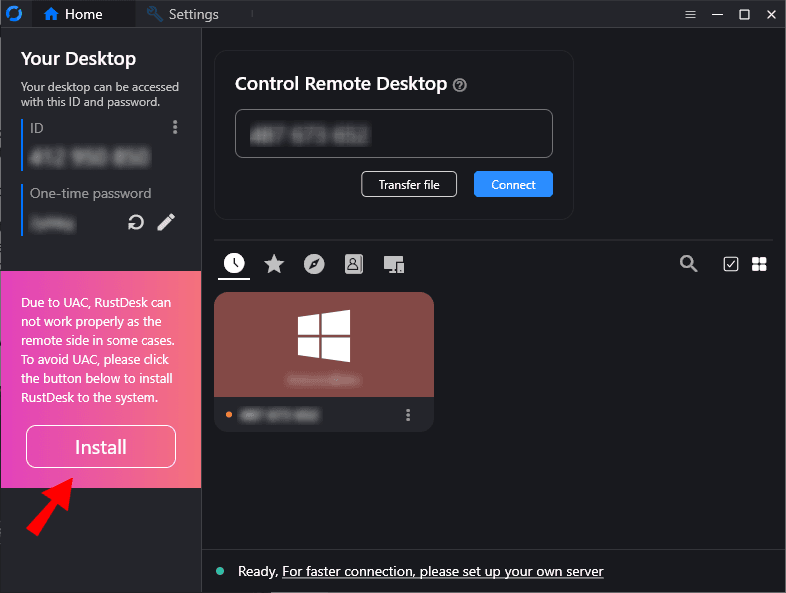
Task: Open the hamburger menu in title bar
Action: click(690, 15)
